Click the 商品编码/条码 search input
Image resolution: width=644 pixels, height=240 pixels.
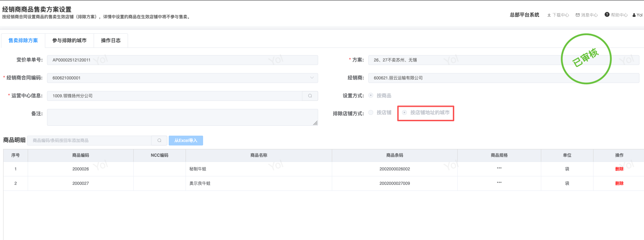pyautogui.click(x=89, y=141)
